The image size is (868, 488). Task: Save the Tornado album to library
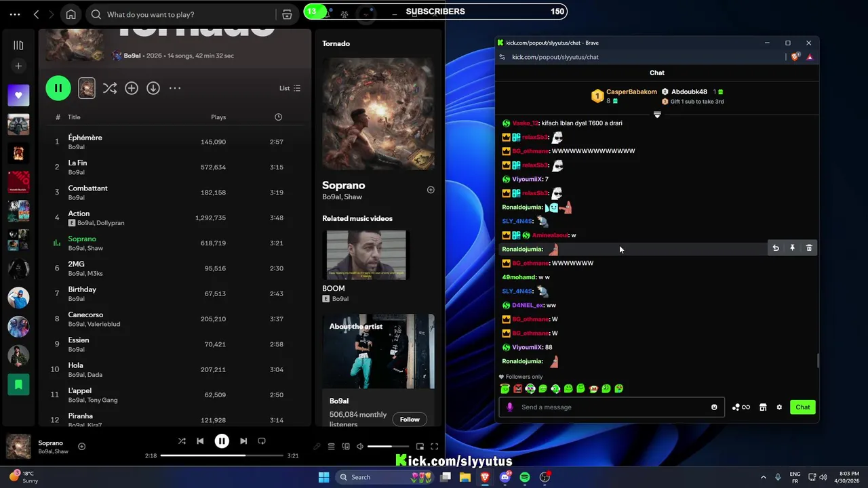pos(132,88)
